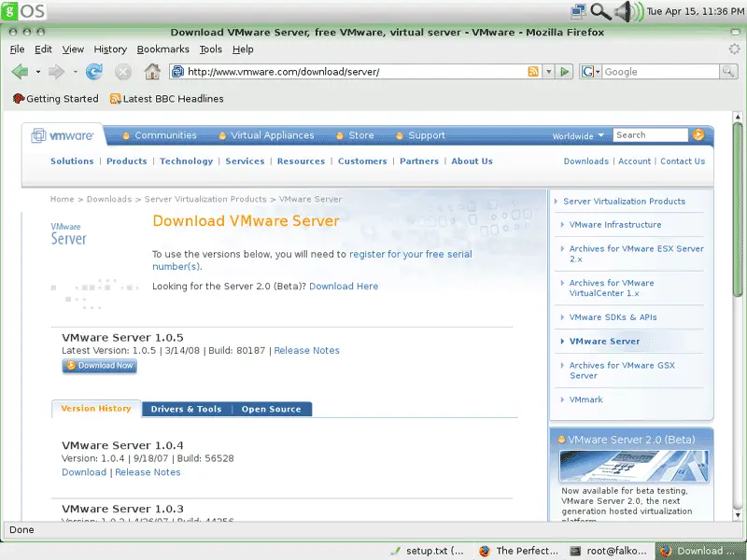This screenshot has width=747, height=560.
Task: Click the Stop loading icon
Action: [123, 72]
